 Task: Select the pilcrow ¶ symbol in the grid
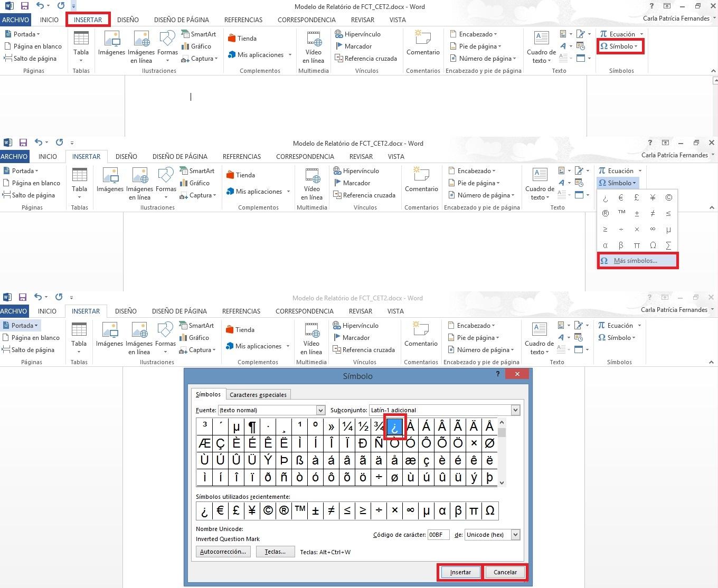[252, 426]
